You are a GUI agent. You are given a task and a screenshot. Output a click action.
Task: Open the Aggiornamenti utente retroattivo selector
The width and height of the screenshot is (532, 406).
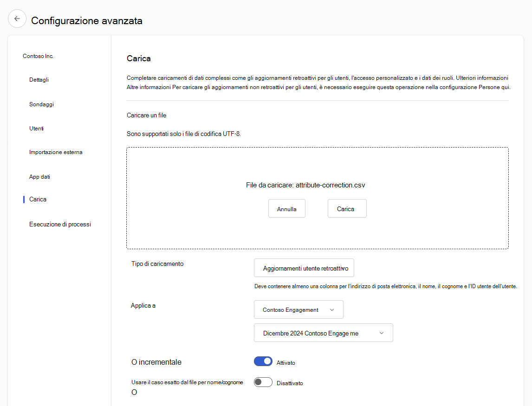click(304, 268)
